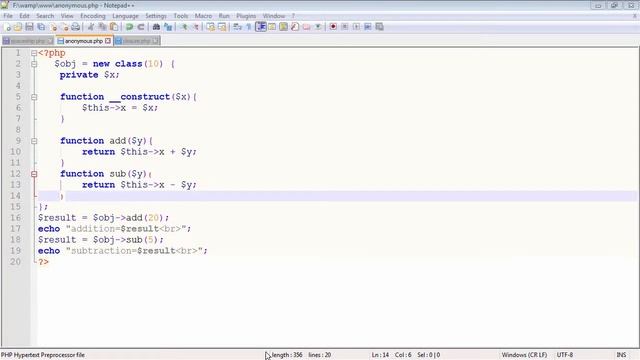
Task: Save recorded macro icon
Action: click(x=379, y=27)
